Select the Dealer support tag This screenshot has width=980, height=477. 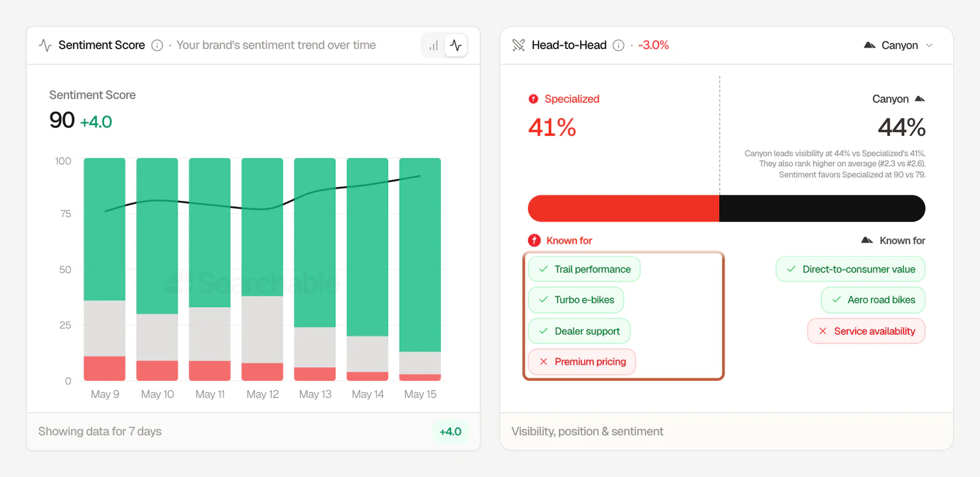pos(579,331)
